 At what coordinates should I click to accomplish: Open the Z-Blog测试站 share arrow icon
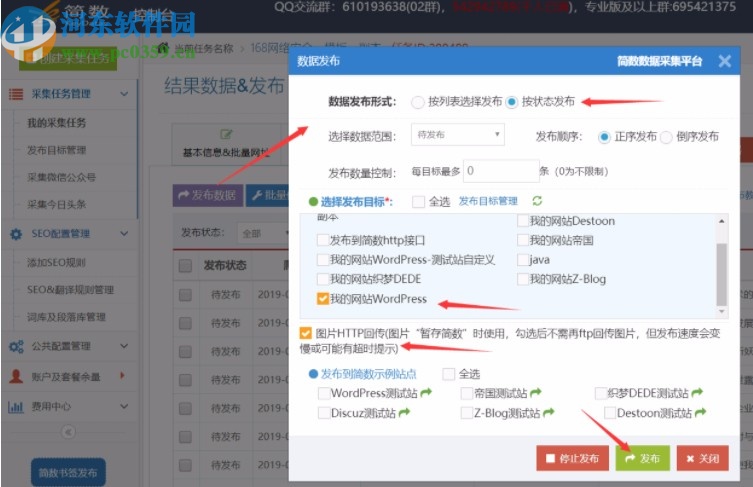(548, 413)
